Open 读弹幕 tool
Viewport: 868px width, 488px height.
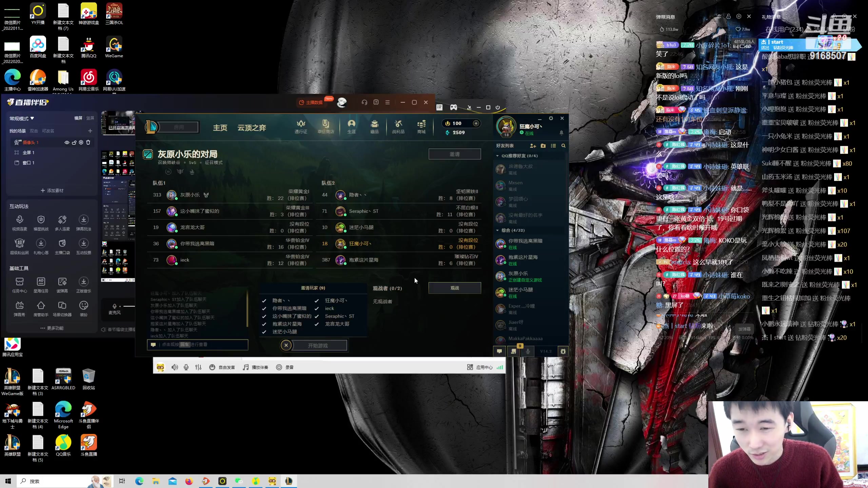click(x=62, y=285)
